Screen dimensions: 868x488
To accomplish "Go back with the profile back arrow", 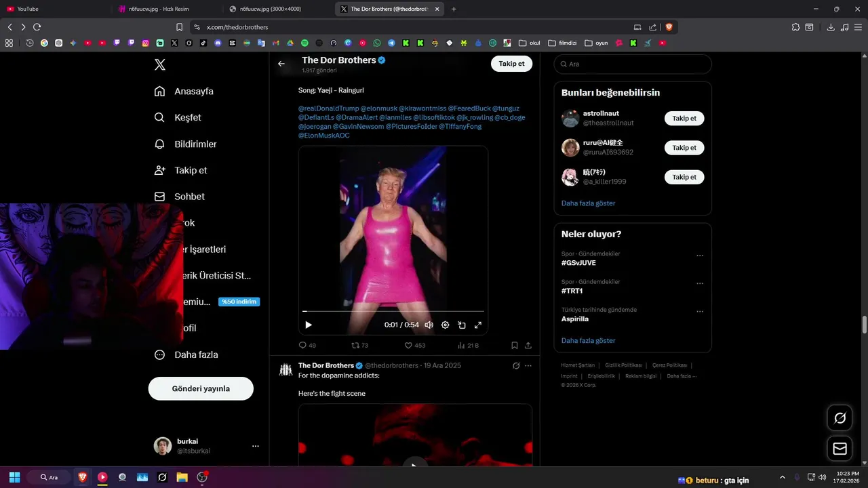I will tap(281, 64).
